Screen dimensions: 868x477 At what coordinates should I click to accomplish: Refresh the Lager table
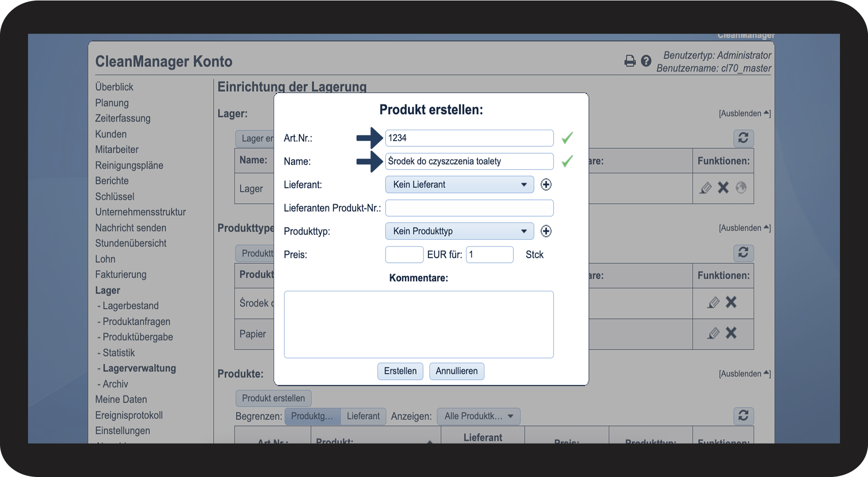pos(743,138)
